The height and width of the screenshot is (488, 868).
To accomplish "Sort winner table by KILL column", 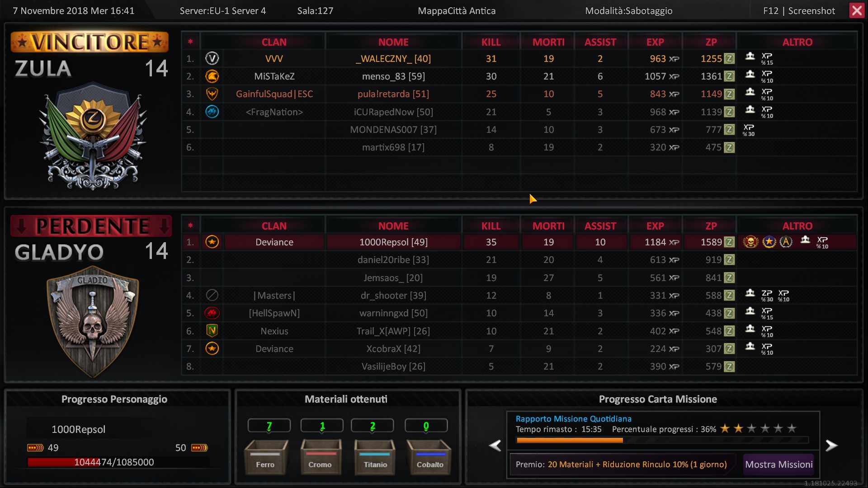I will [491, 42].
